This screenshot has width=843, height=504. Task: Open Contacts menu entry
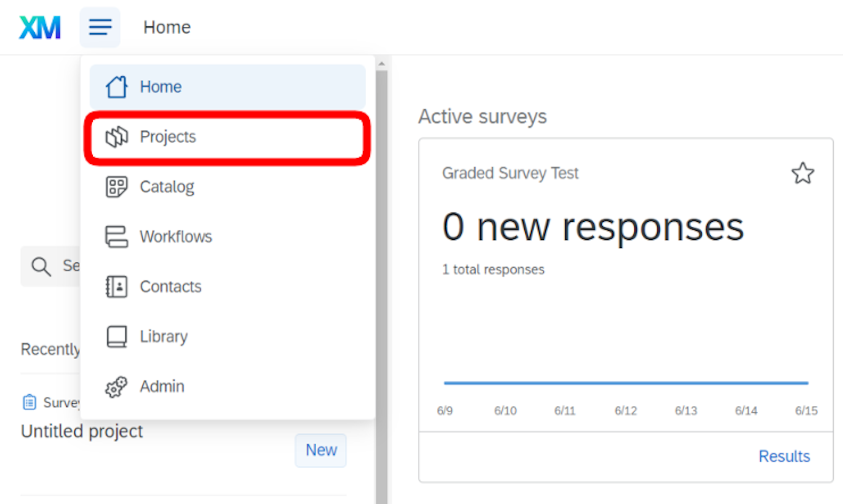point(170,286)
